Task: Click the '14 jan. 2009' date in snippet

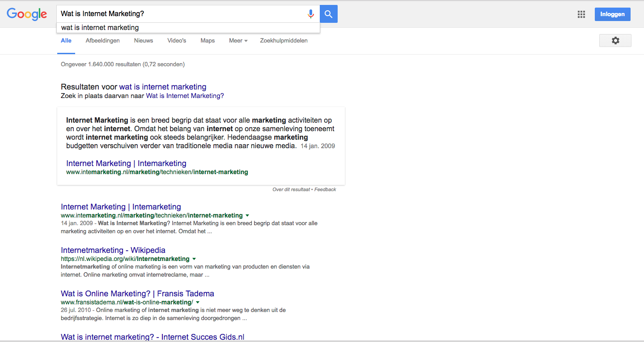Action: point(318,146)
